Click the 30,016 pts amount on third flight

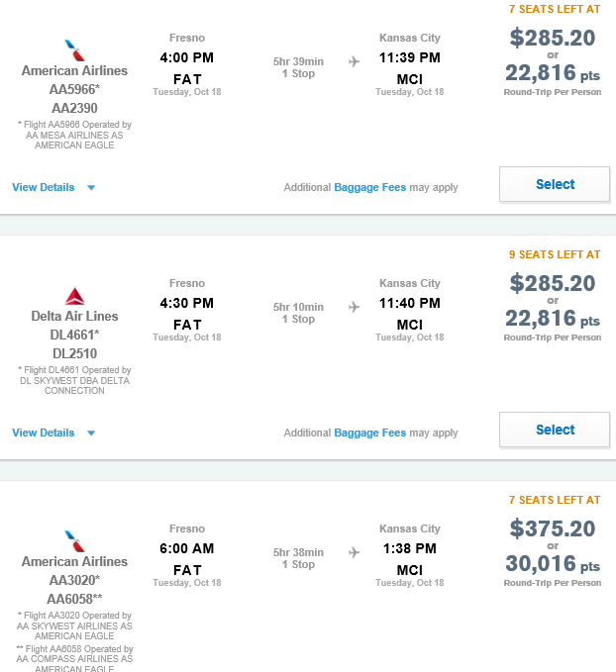pyautogui.click(x=553, y=563)
